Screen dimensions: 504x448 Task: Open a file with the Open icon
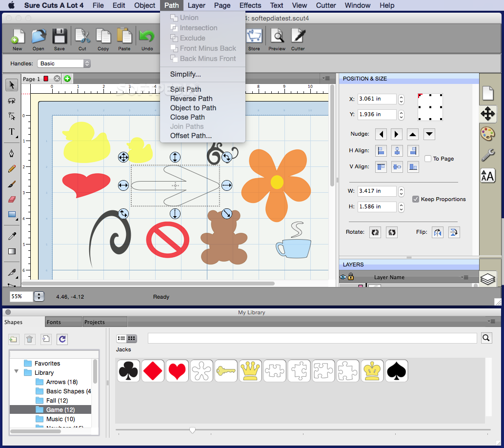(x=39, y=36)
